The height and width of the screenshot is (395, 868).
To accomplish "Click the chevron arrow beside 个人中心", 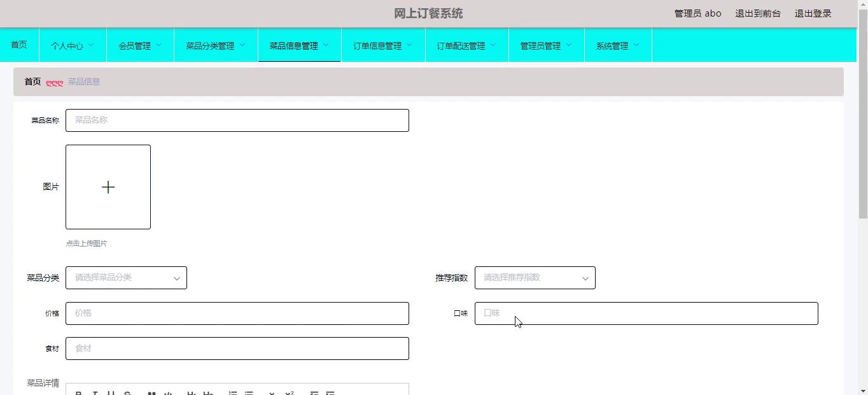I will tap(91, 45).
